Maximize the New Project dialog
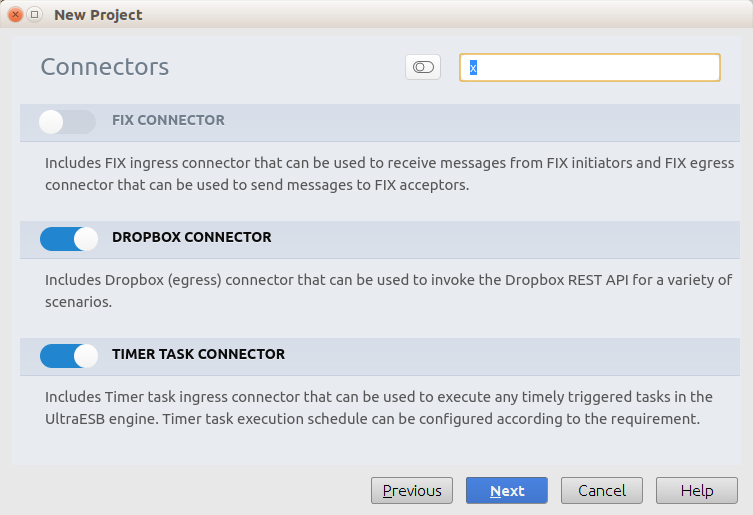753x515 pixels. 34,15
